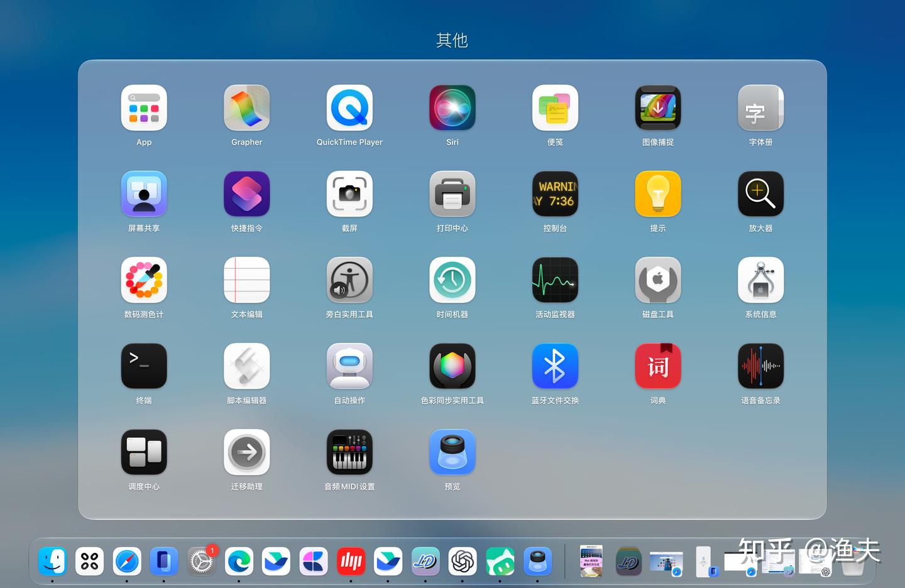Open 活动监视器 (Activity Monitor)
Image resolution: width=905 pixels, height=588 pixels.
(555, 280)
